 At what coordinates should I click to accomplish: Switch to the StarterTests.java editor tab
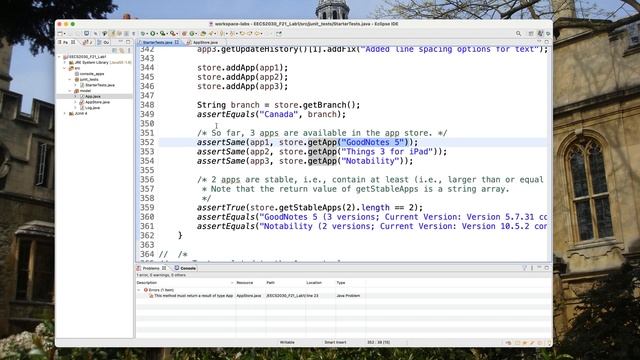point(157,42)
